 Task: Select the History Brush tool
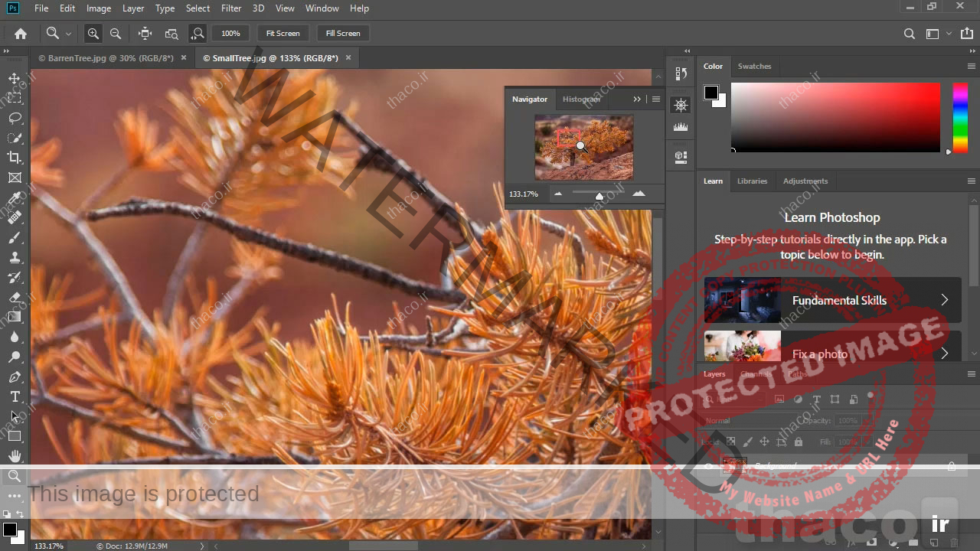coord(15,278)
